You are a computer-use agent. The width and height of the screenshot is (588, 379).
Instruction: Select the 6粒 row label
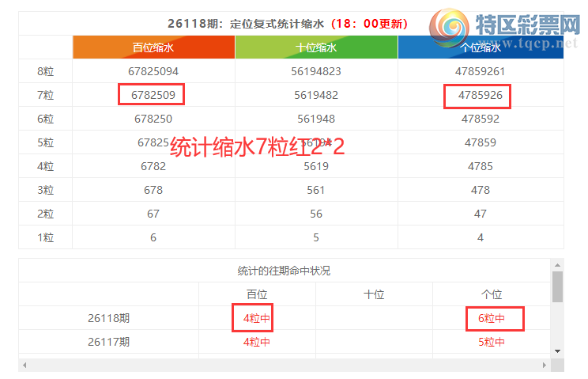point(45,119)
